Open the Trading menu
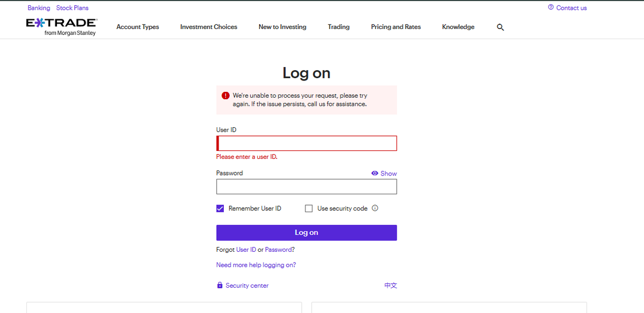The height and width of the screenshot is (313, 644). click(339, 27)
